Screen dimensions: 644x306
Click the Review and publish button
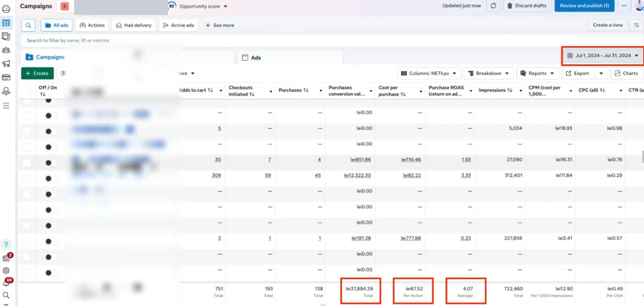click(584, 6)
